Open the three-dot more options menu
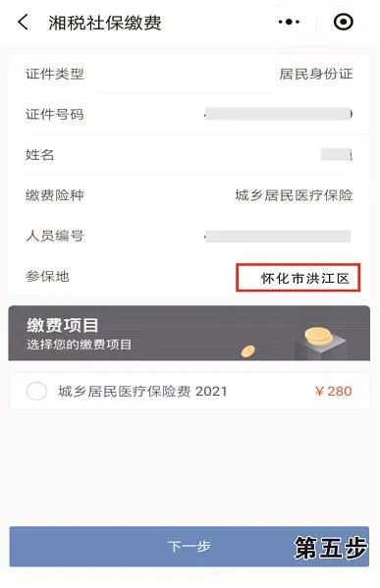Image resolution: width=380 pixels, height=588 pixels. pos(289,23)
